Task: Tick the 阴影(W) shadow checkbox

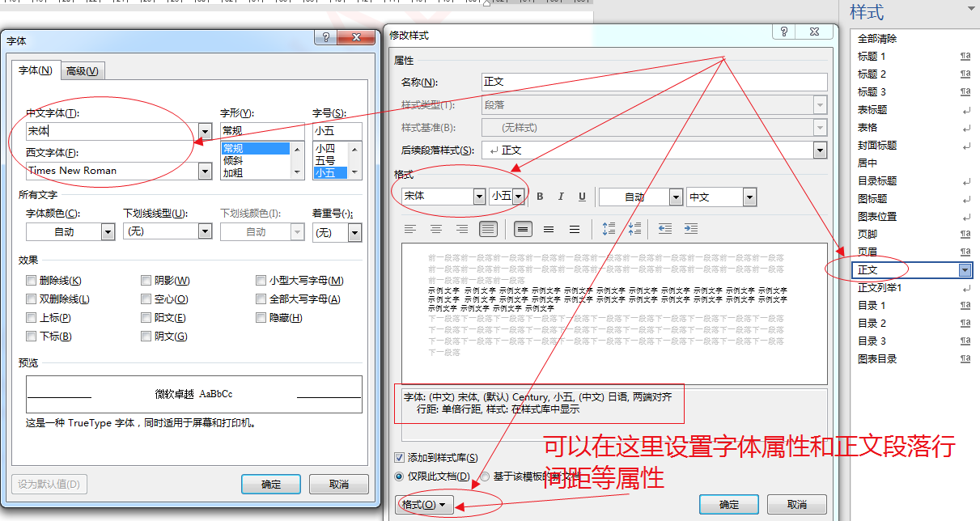Action: coord(146,281)
